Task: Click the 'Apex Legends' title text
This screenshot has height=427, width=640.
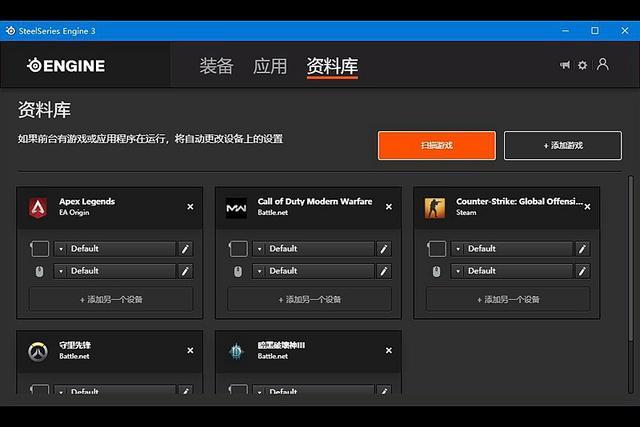Action: pyautogui.click(x=87, y=202)
